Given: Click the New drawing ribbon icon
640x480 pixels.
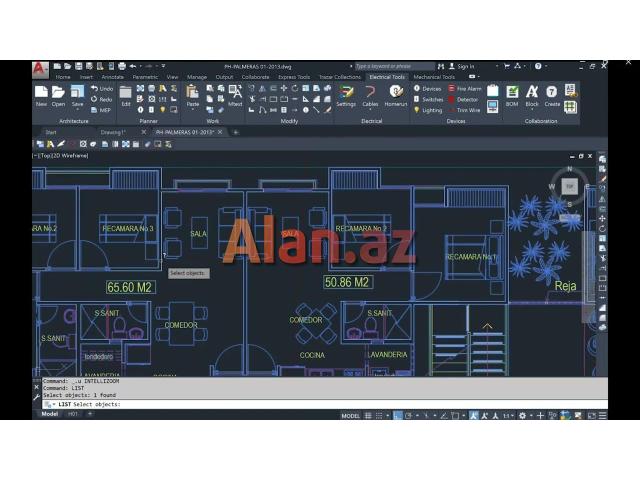Looking at the screenshot, I should [x=41, y=92].
